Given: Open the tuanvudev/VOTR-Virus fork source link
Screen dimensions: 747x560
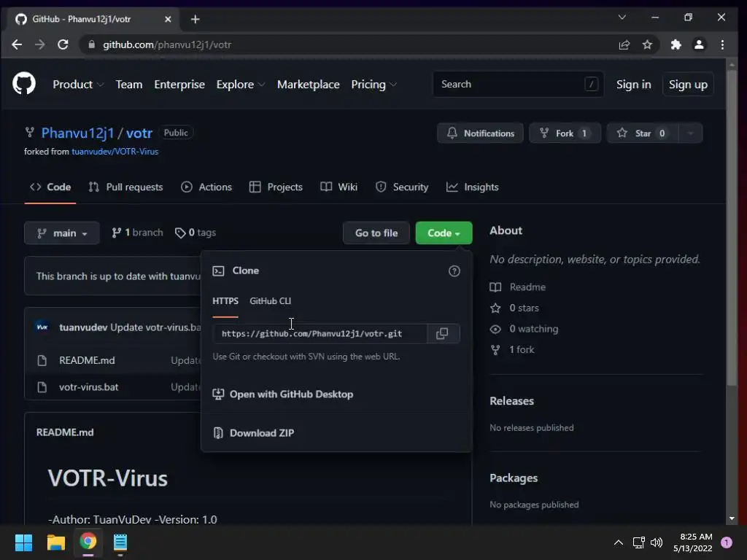Looking at the screenshot, I should [x=115, y=152].
